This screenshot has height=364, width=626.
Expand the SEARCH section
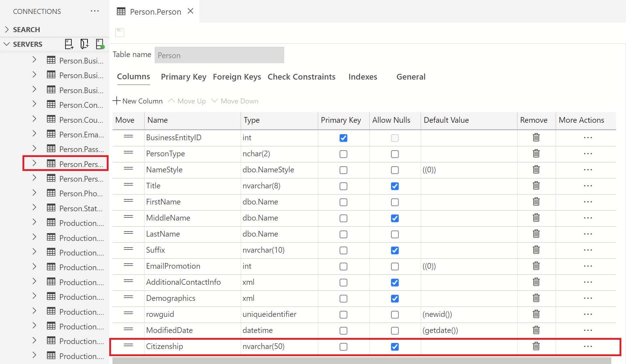[x=6, y=29]
